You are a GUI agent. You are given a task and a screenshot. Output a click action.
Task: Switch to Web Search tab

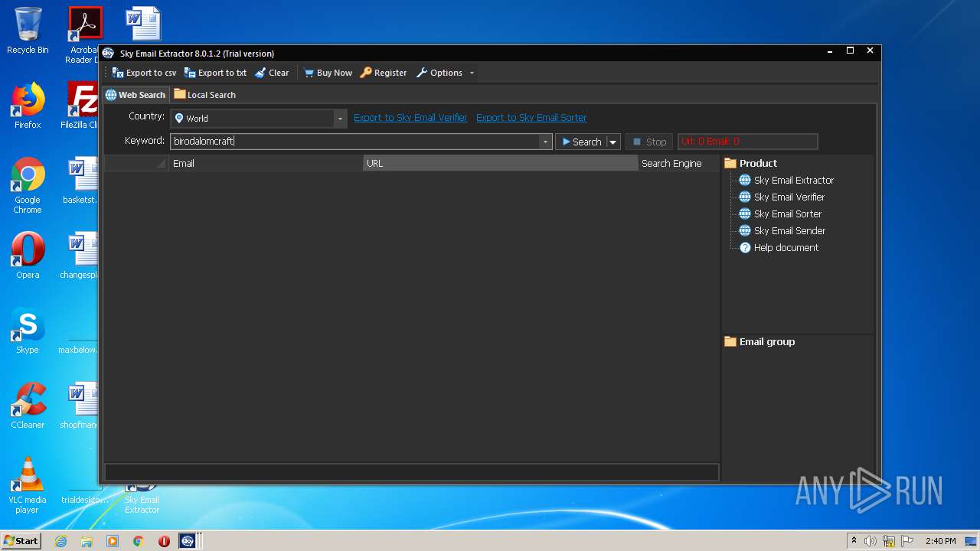coord(136,95)
